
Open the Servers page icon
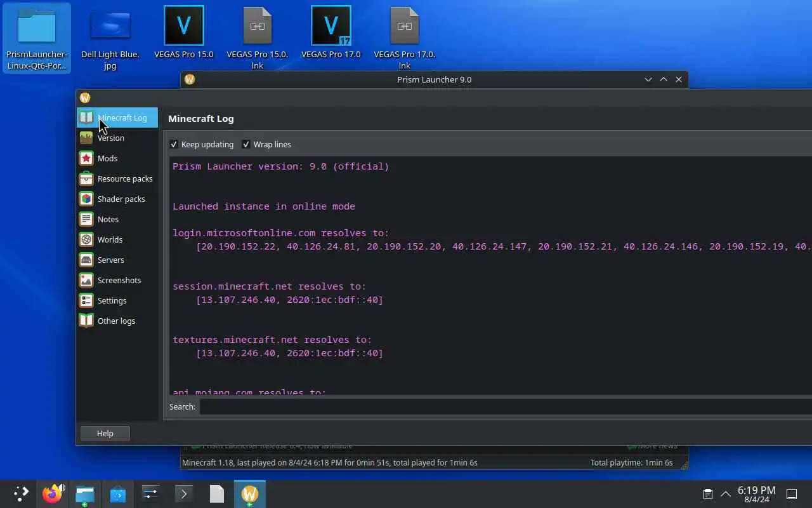click(x=86, y=260)
